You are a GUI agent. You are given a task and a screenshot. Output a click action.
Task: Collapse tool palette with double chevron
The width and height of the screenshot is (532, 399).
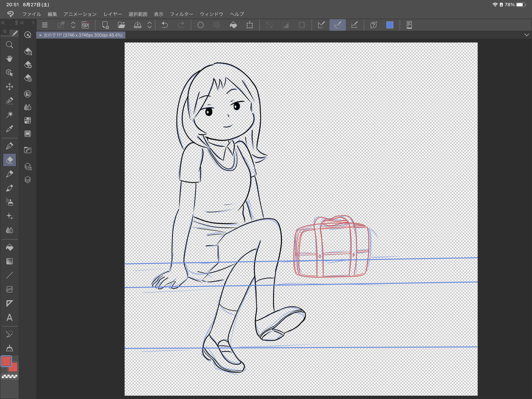pos(3,23)
